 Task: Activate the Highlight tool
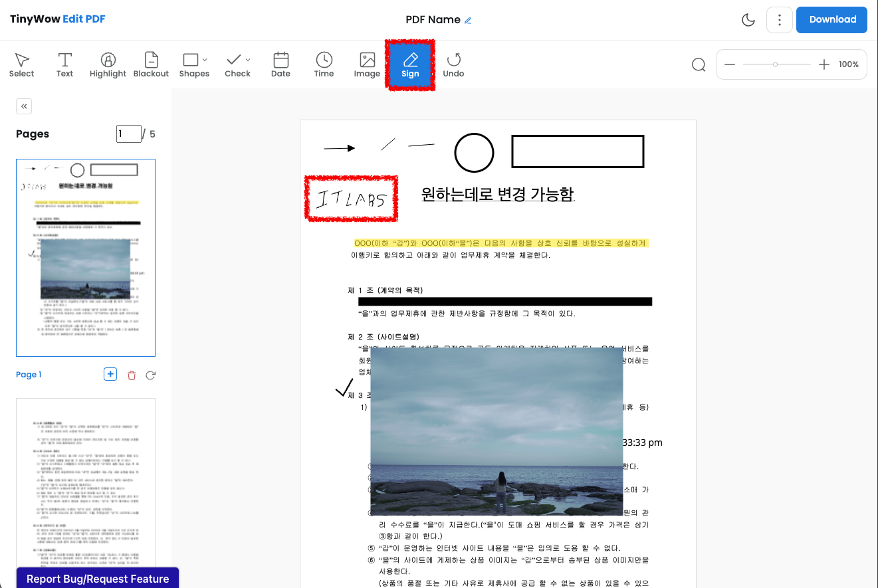click(x=108, y=64)
